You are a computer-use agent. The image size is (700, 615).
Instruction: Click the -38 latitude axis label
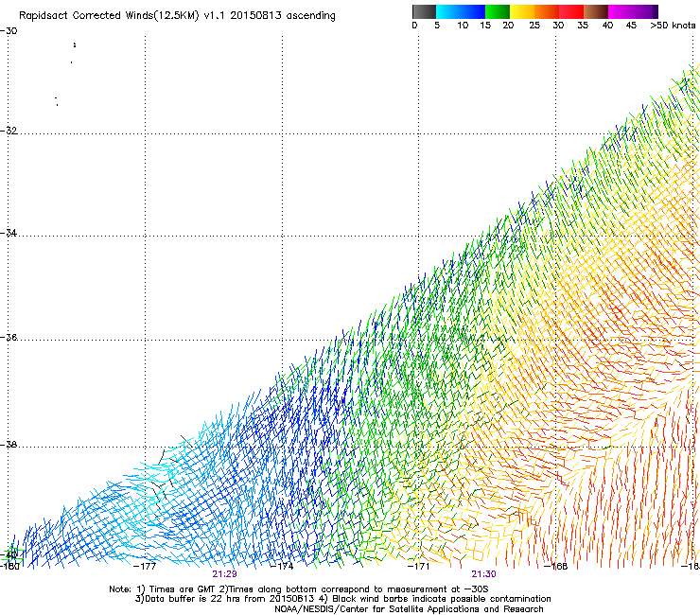tap(9, 445)
